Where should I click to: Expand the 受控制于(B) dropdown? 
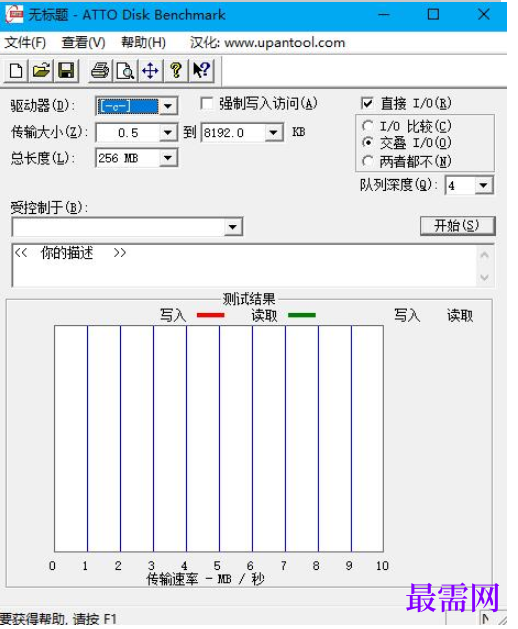click(233, 227)
